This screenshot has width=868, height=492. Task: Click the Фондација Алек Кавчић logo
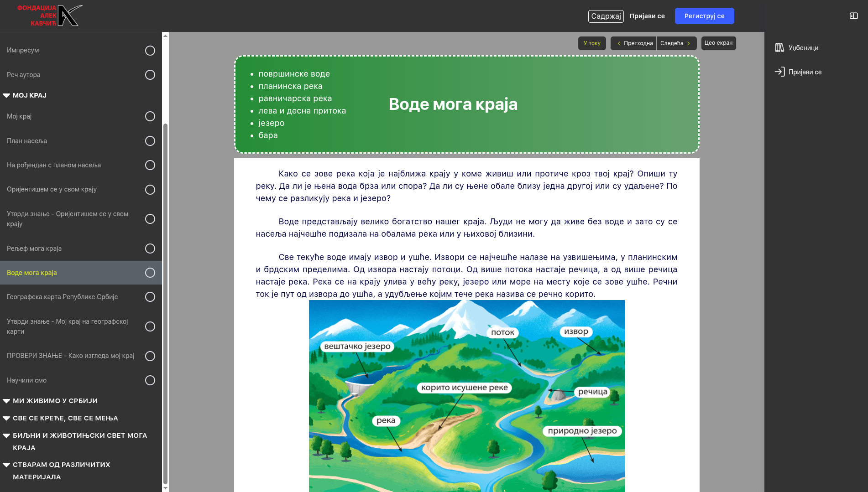pyautogui.click(x=50, y=16)
